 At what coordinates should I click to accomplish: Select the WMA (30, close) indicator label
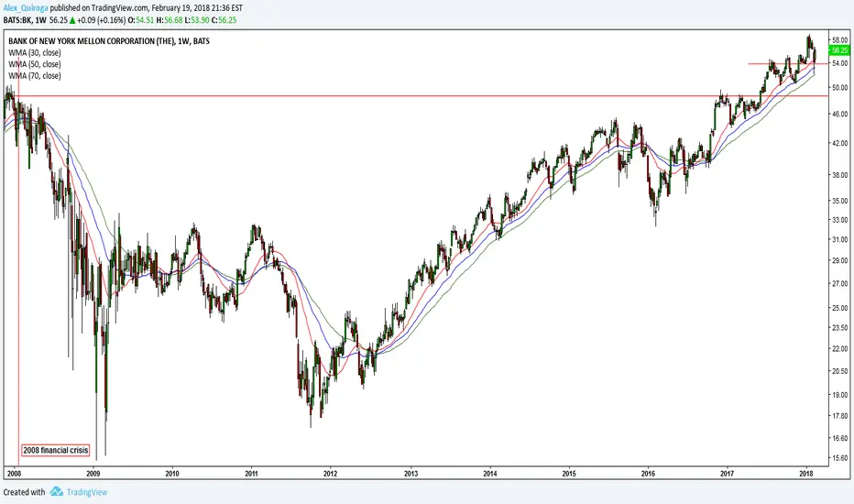click(34, 53)
